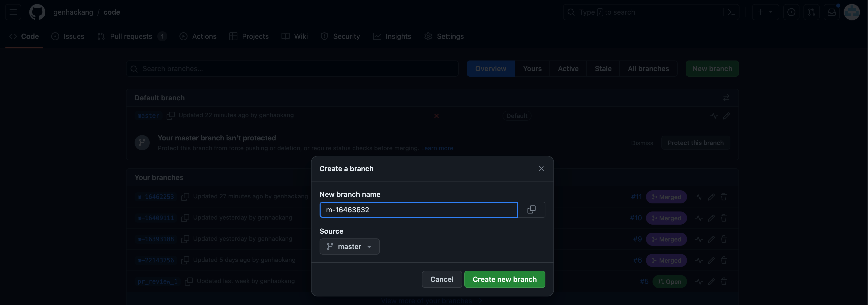Open the hamburger navigation menu
The width and height of the screenshot is (868, 305).
tap(13, 12)
